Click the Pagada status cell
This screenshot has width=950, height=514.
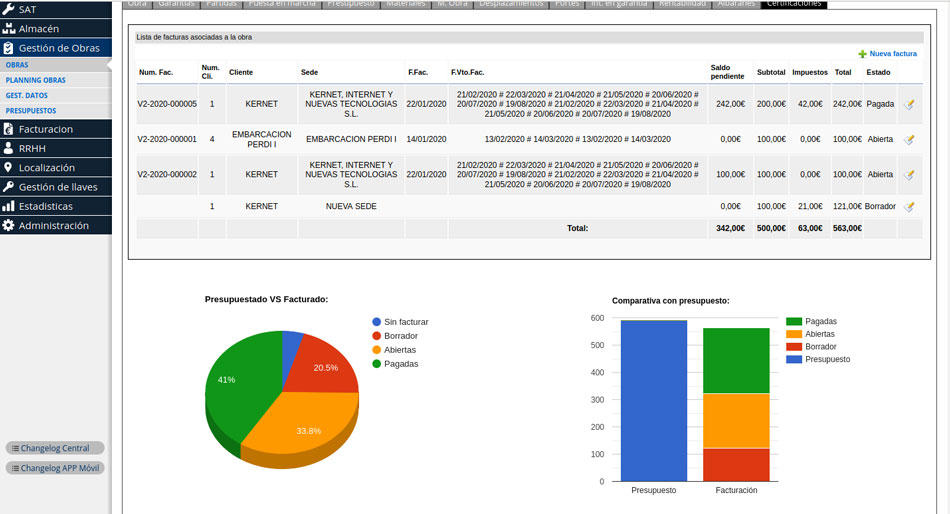(880, 104)
